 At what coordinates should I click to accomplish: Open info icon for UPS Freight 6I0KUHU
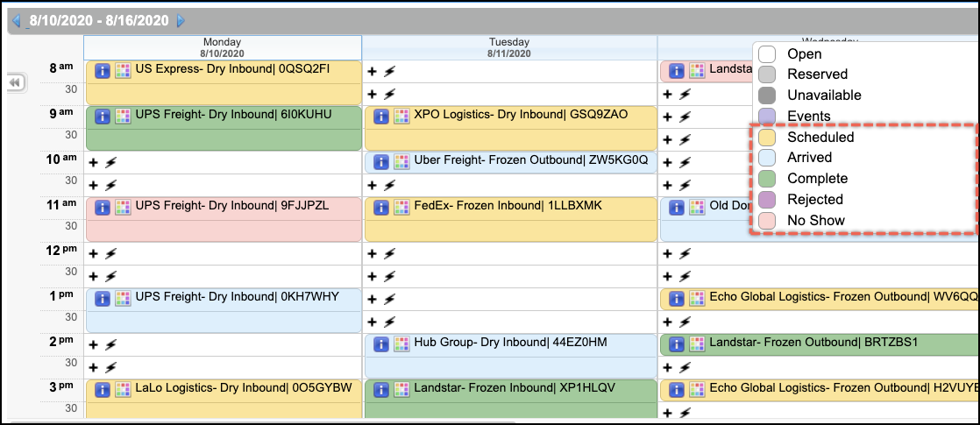103,116
